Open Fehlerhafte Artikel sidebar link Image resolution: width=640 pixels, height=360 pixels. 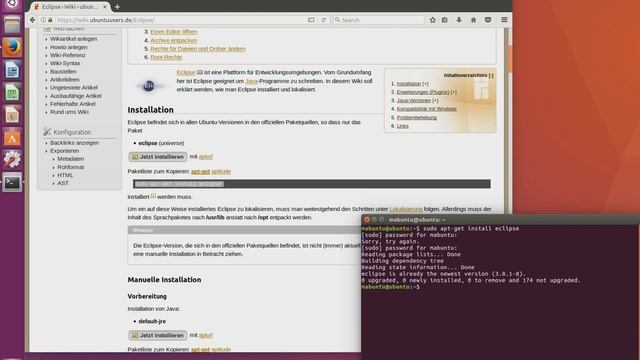(x=73, y=104)
